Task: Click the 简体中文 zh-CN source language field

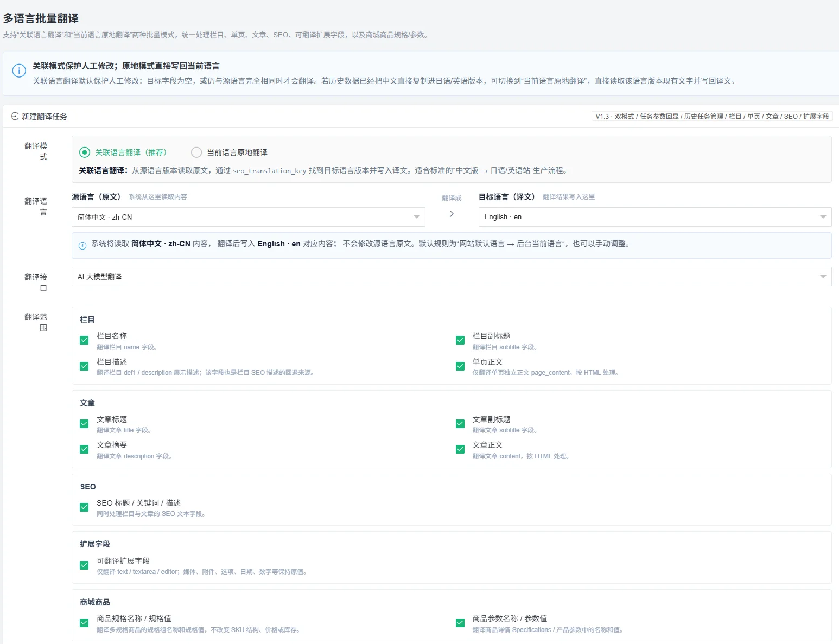Action: point(249,217)
